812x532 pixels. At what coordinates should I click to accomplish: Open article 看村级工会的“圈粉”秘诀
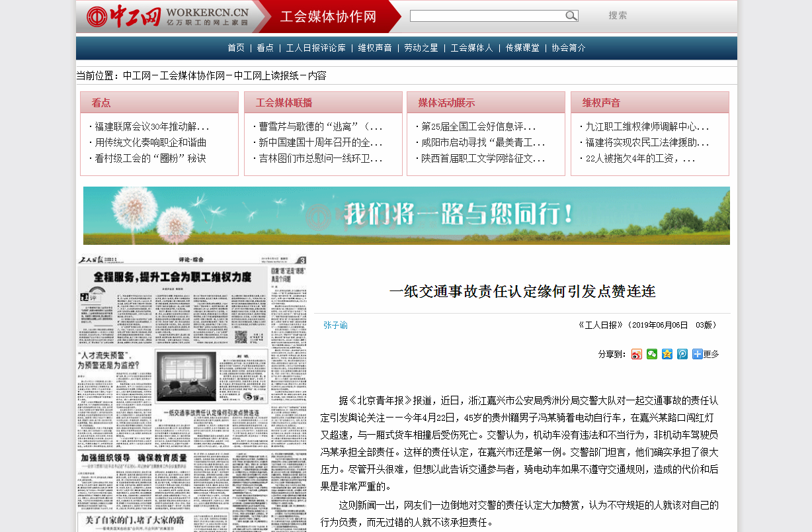150,159
